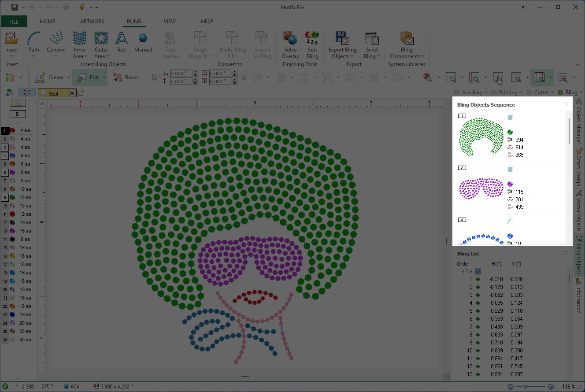Open the Vector Objects side tab

(x=579, y=211)
